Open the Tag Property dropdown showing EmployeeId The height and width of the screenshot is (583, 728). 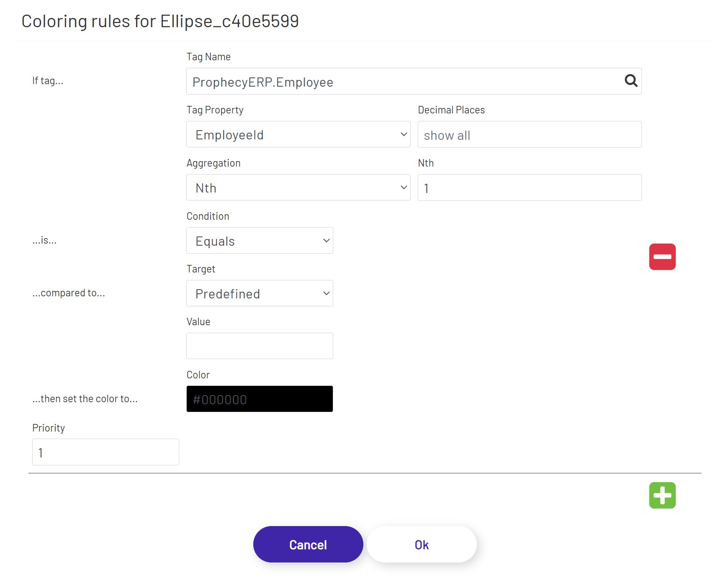pyautogui.click(x=298, y=134)
